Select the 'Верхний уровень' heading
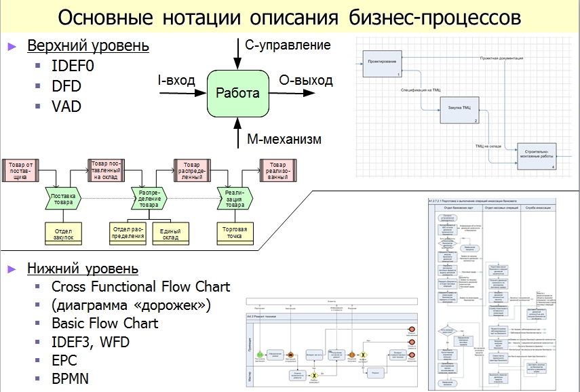This screenshot has height=392, width=580. click(x=88, y=46)
